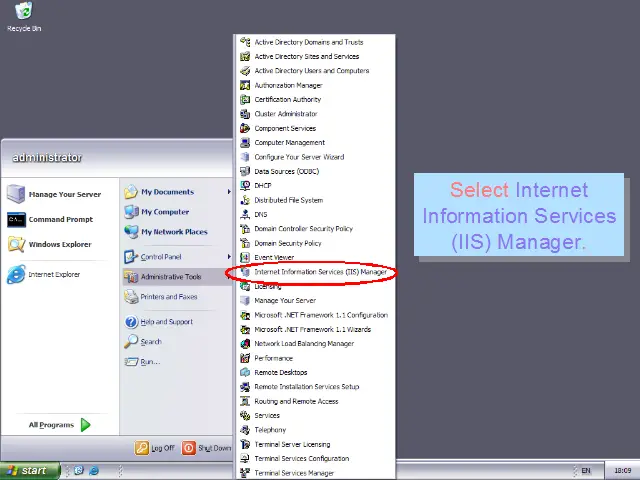Open Microsoft .NET Framework 1.1 Configuration
The image size is (640, 480).
tap(314, 315)
